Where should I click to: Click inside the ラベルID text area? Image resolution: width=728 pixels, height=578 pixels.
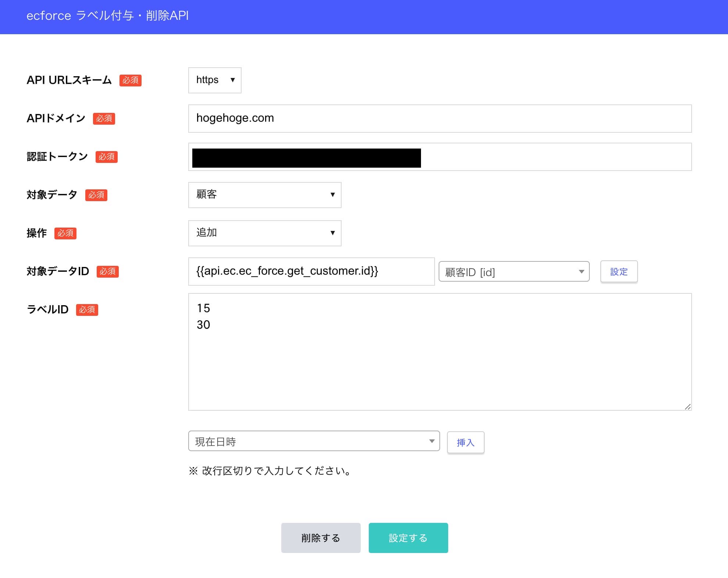coord(440,352)
